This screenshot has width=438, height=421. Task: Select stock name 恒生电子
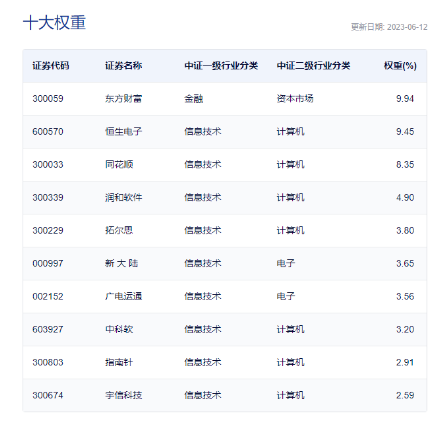click(124, 132)
